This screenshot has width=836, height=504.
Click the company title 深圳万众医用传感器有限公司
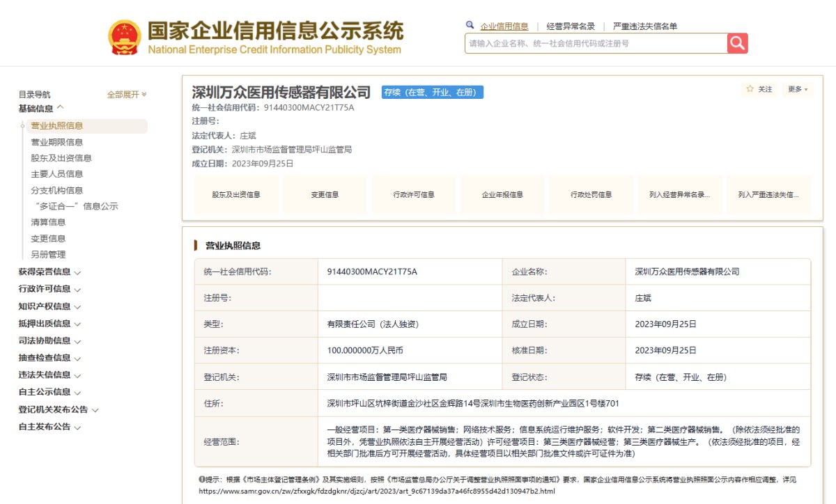tap(281, 92)
